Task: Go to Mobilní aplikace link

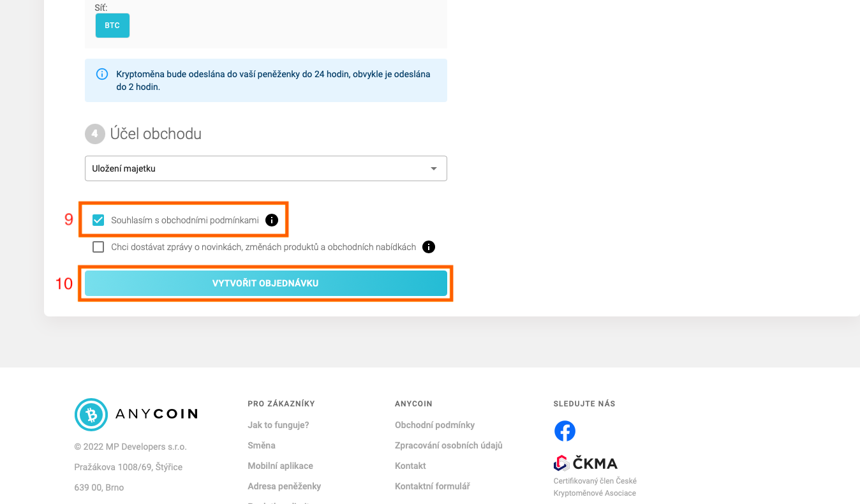Action: (280, 466)
